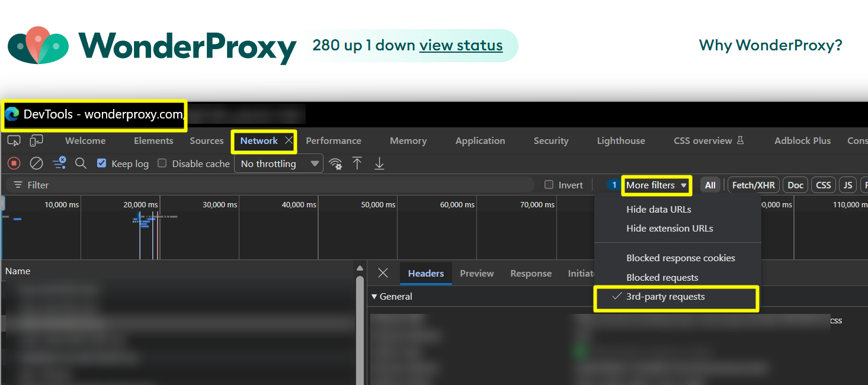Check the Invert filter checkbox
Viewport: 868px width, 385px height.
(x=549, y=185)
